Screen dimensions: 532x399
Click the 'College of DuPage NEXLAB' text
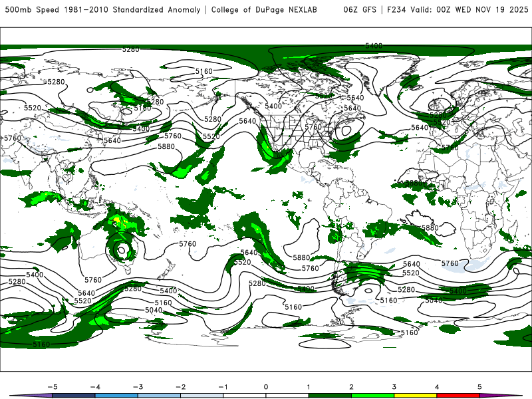[264, 9]
